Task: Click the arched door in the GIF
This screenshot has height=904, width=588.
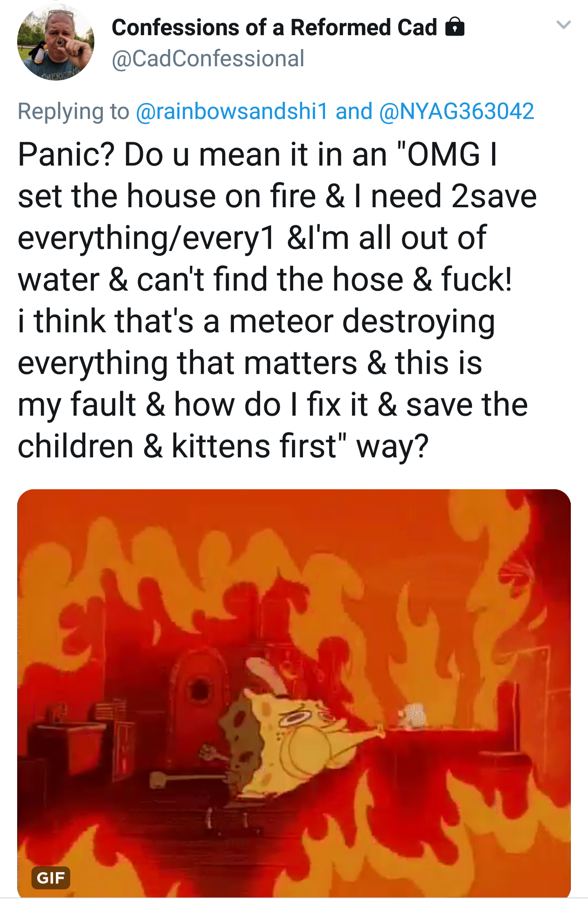Action: coord(199,695)
